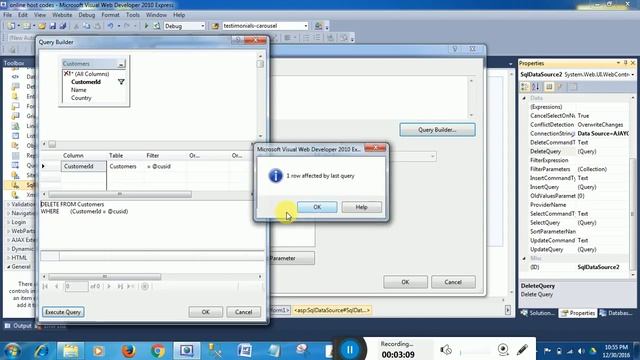Viewport: 640px width, 360px height.
Task: Collapse the Data category in Properties
Action: 524,98
